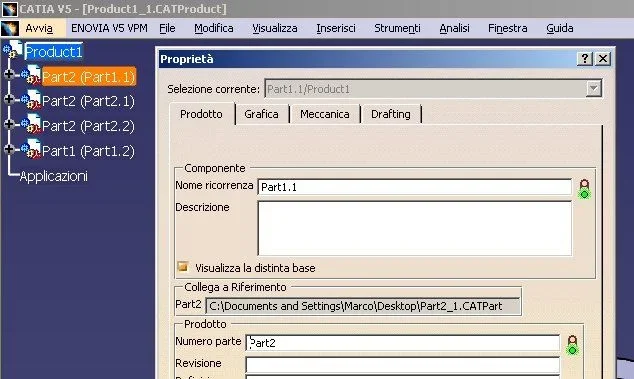Image resolution: width=634 pixels, height=379 pixels.
Task: Open the Finestra menu
Action: [508, 28]
